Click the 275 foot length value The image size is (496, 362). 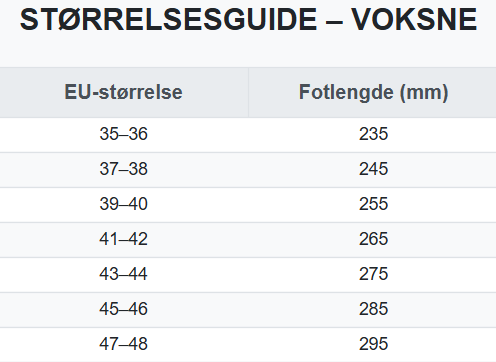pyautogui.click(x=373, y=274)
